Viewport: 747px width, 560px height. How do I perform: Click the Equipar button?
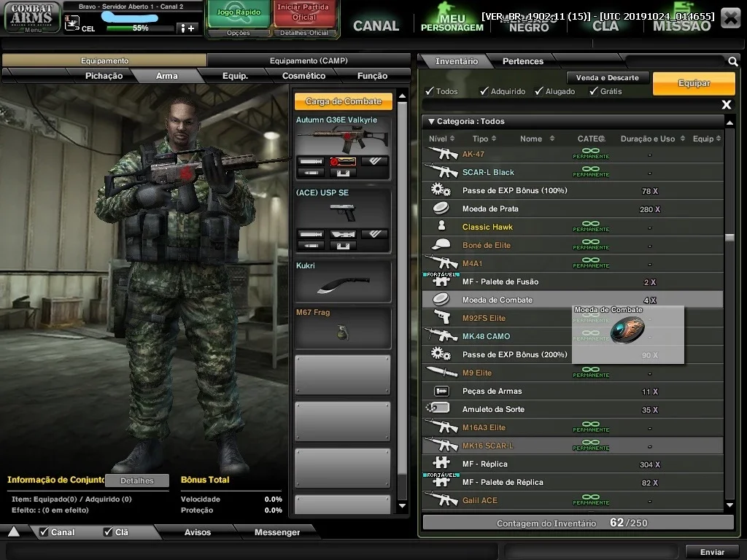click(x=694, y=83)
